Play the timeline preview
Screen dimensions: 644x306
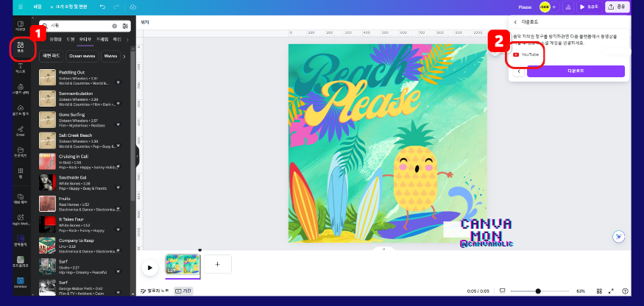point(150,268)
